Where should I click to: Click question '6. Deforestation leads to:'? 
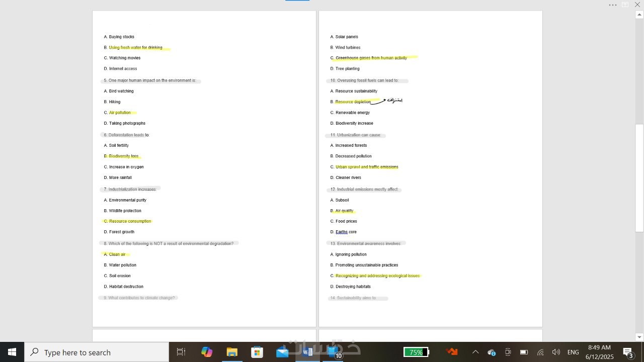coord(127,135)
